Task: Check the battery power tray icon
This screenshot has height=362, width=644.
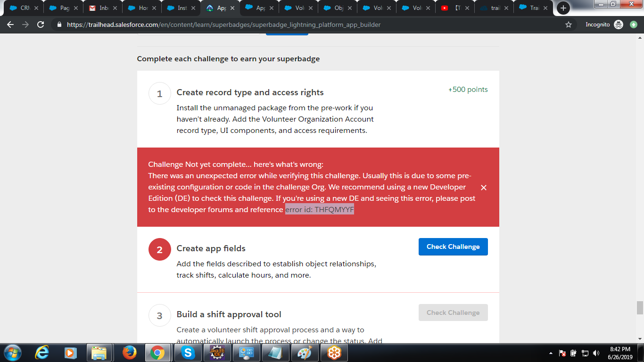Action: [574, 353]
